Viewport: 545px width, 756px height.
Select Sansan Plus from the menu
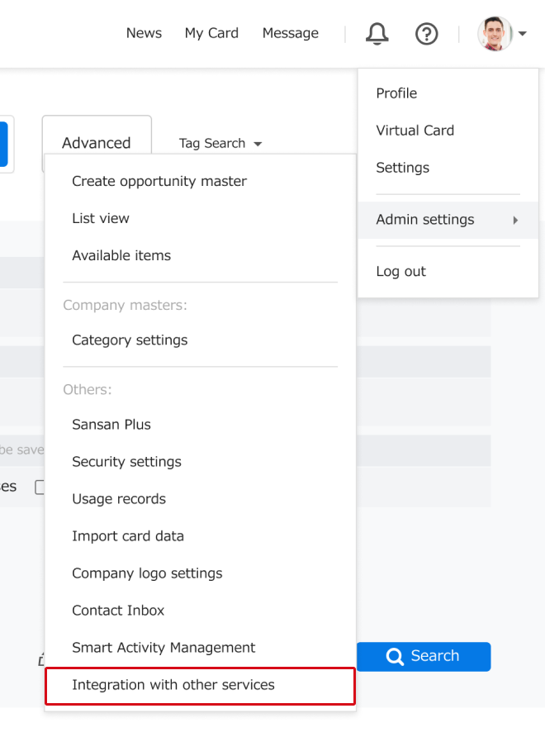[111, 424]
